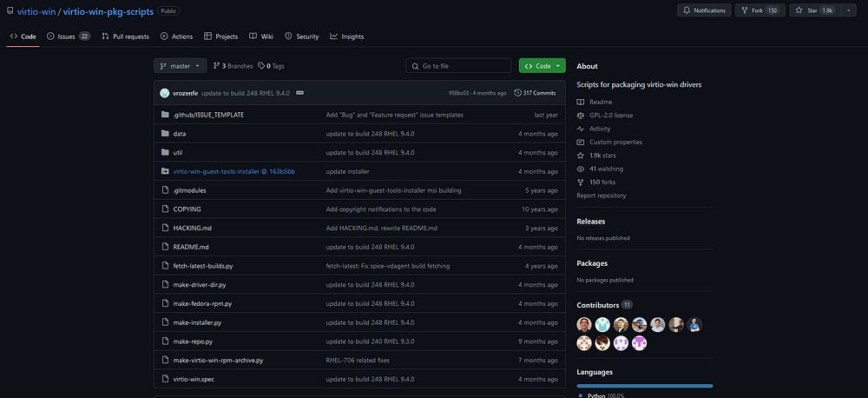Click the eye icon beside 41 watching
Screen dimensions: 868x398
click(580, 169)
